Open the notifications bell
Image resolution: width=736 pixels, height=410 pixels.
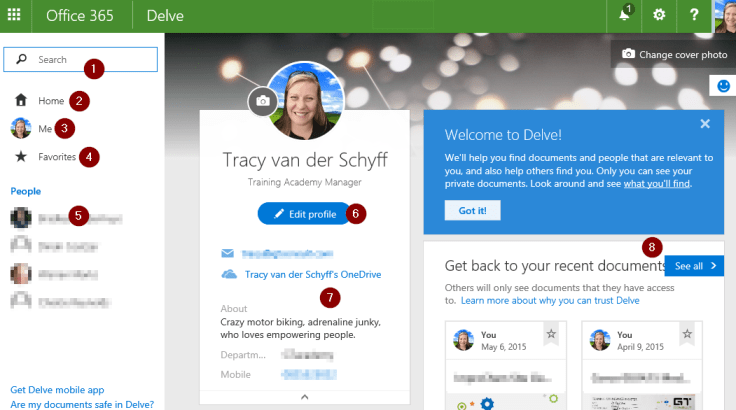tap(624, 16)
